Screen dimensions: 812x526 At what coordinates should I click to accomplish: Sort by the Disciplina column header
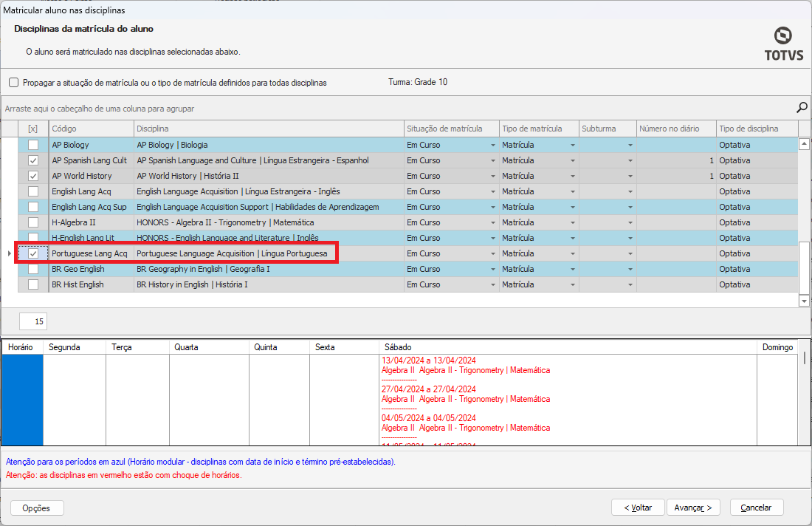[x=269, y=129]
